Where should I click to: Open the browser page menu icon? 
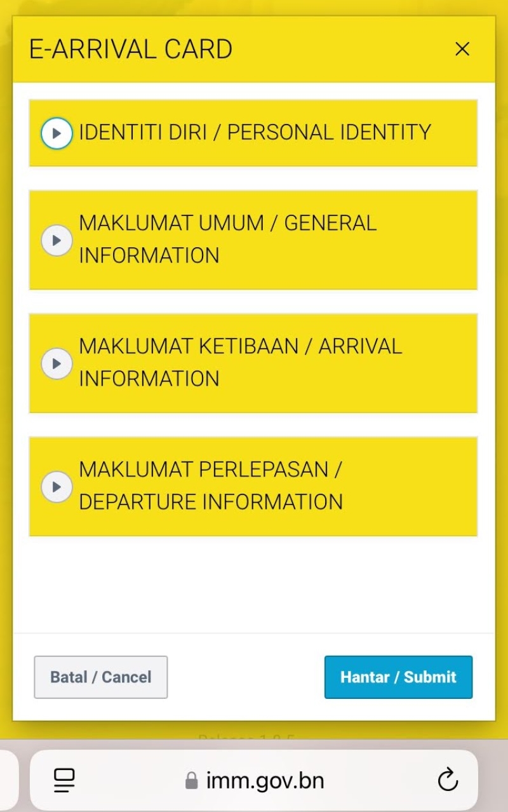tap(64, 780)
